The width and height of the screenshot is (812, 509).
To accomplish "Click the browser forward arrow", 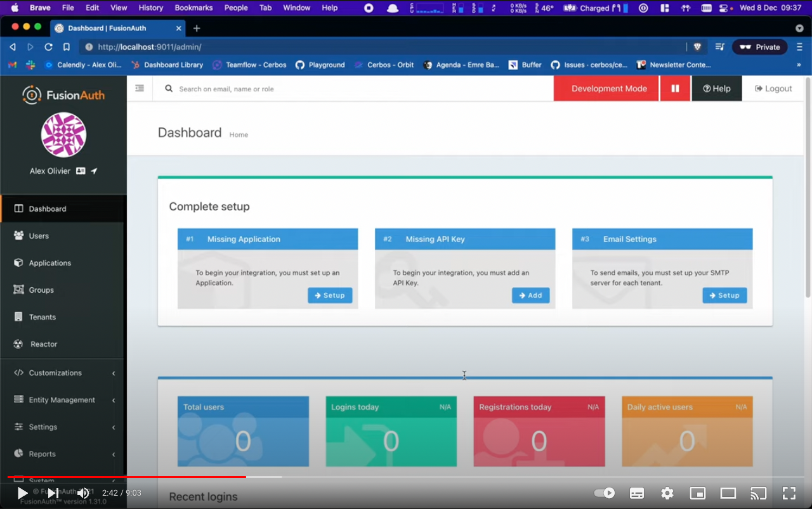I will (x=30, y=47).
